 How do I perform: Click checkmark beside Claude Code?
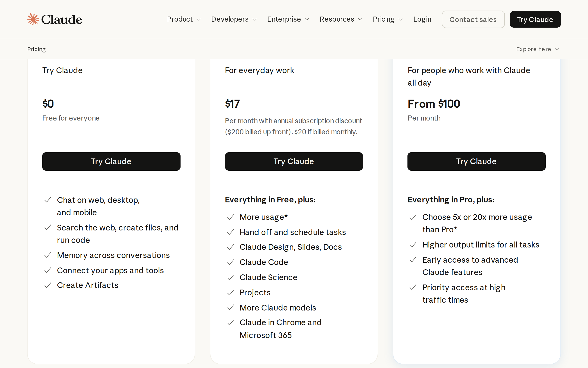point(230,262)
